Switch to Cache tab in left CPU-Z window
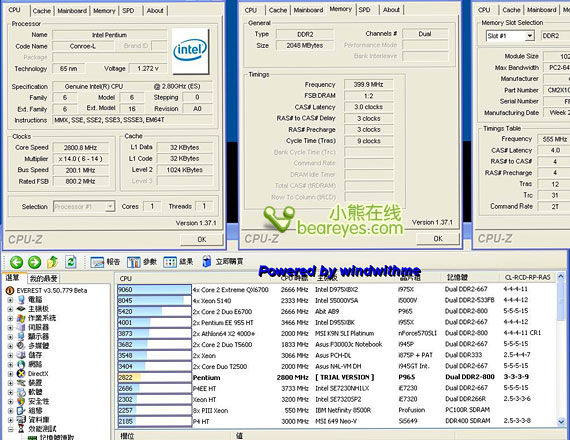This screenshot has width=570, height=440. 41,11
